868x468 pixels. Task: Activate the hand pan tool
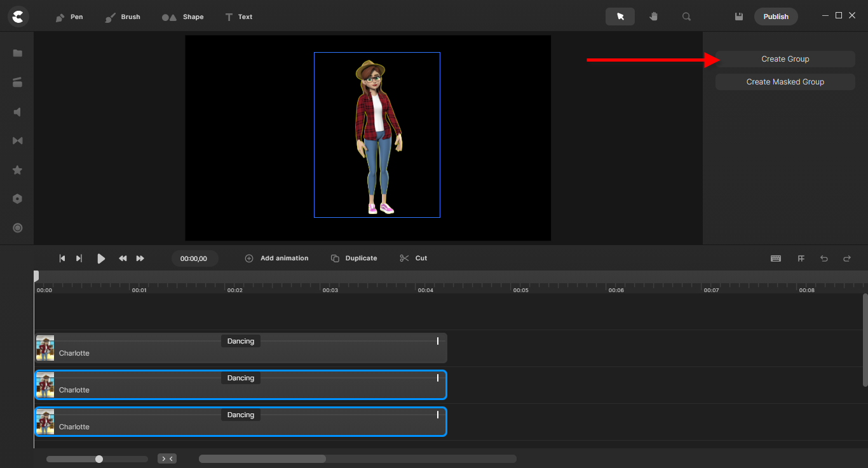[x=653, y=17]
